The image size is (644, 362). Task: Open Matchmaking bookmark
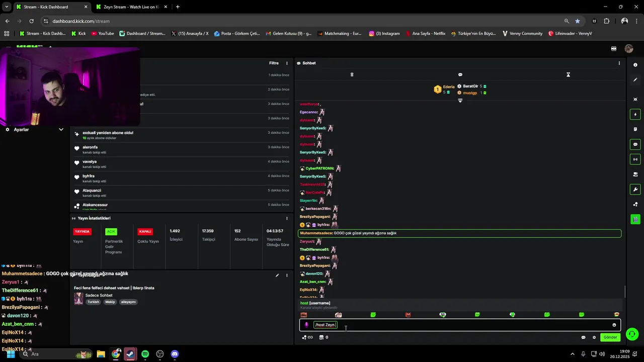coord(339,34)
